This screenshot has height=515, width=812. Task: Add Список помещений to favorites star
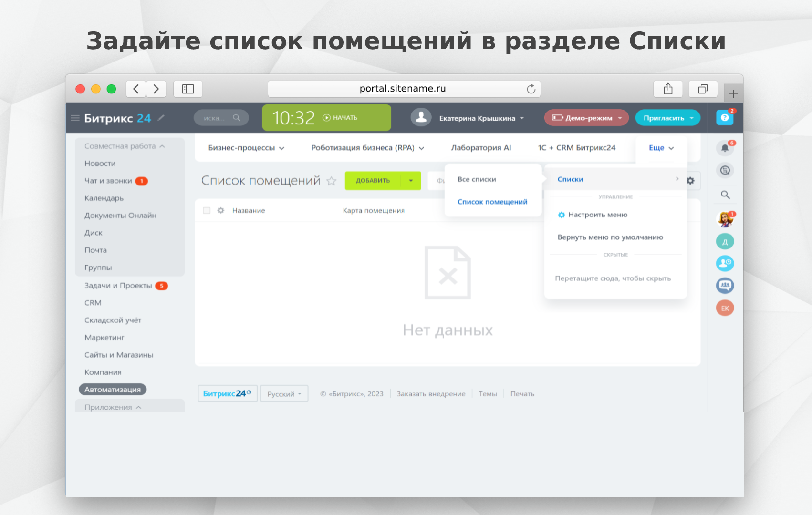pos(332,181)
